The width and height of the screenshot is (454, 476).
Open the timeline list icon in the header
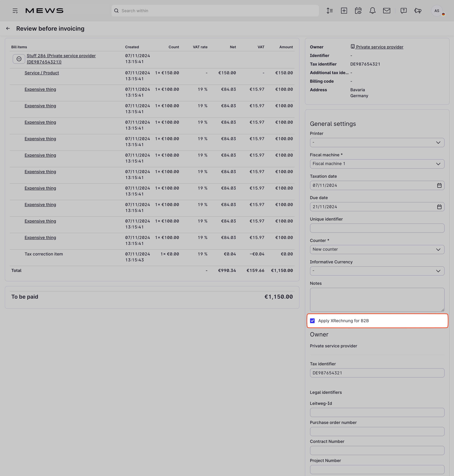click(330, 11)
